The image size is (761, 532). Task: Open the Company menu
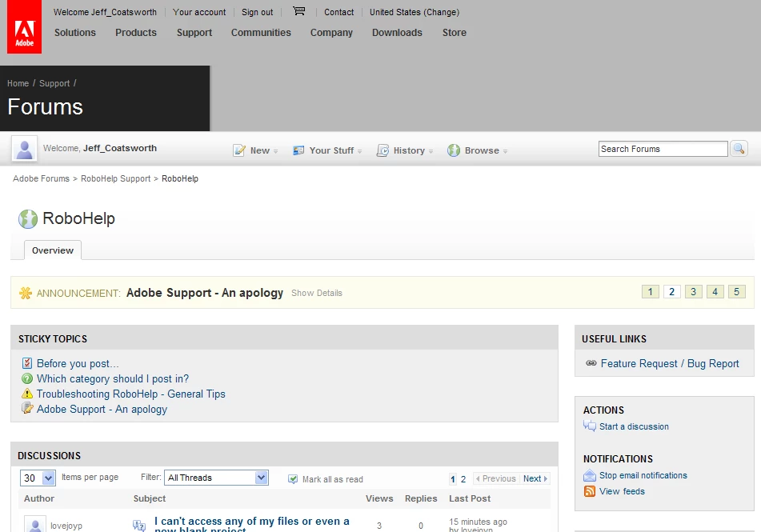click(x=331, y=33)
